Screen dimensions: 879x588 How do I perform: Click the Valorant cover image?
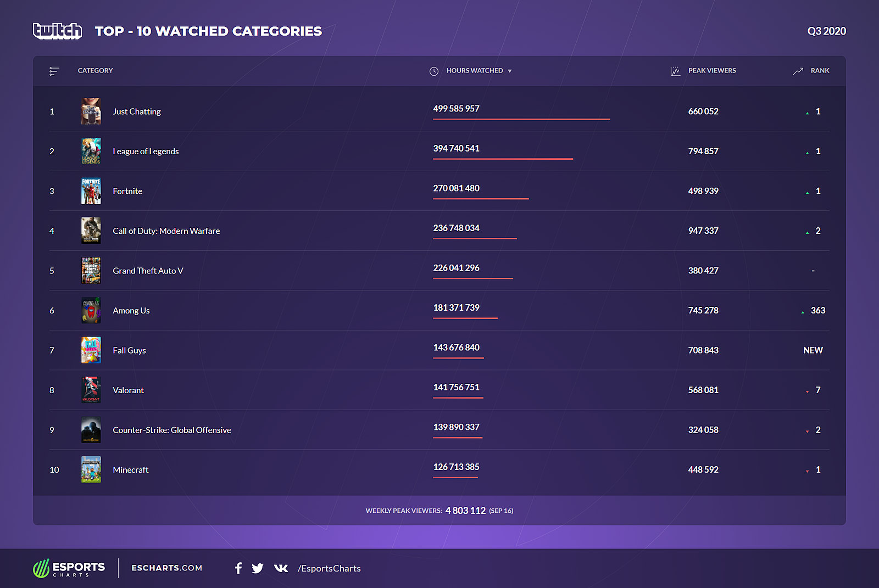coord(91,390)
